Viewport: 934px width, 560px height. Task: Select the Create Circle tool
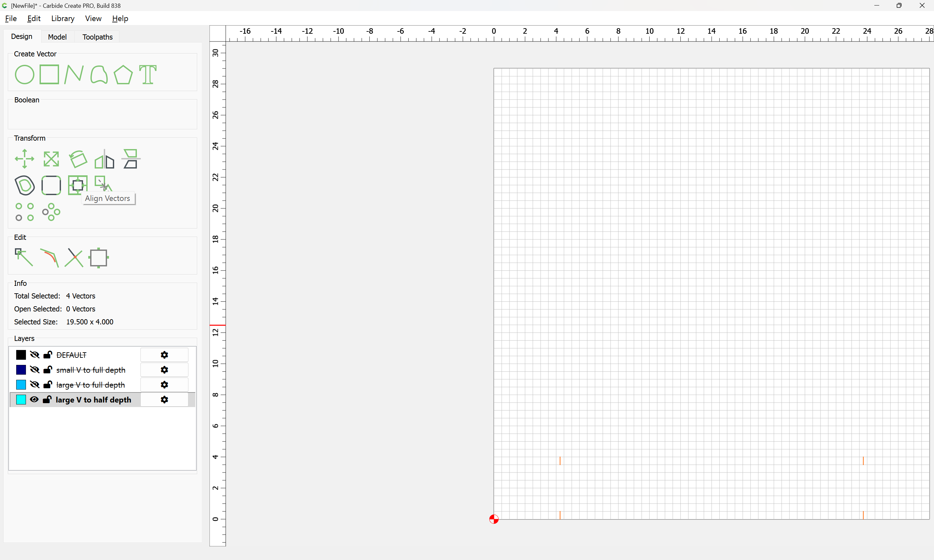point(25,74)
